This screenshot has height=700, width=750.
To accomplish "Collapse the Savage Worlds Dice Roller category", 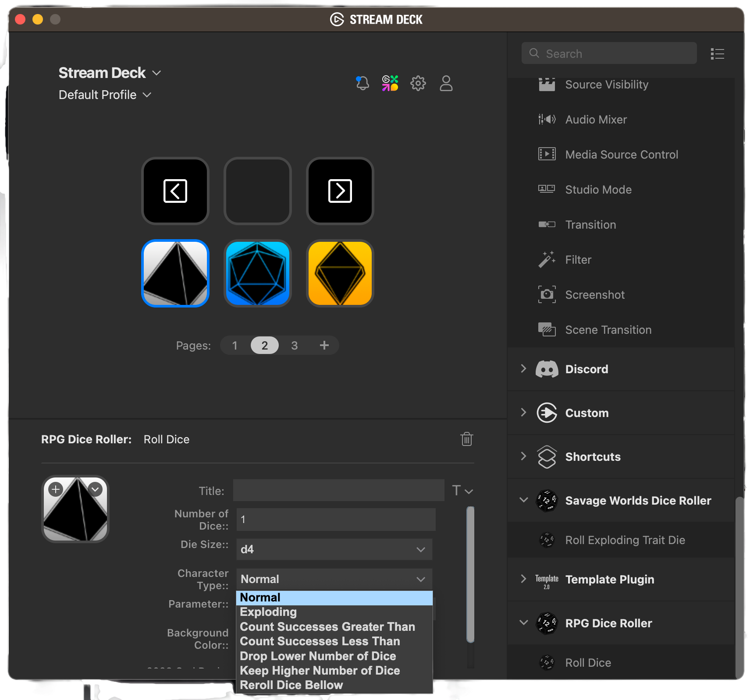I will point(523,500).
